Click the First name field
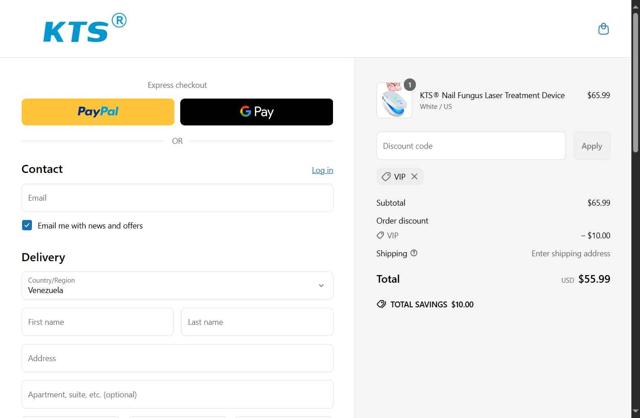 tap(97, 322)
